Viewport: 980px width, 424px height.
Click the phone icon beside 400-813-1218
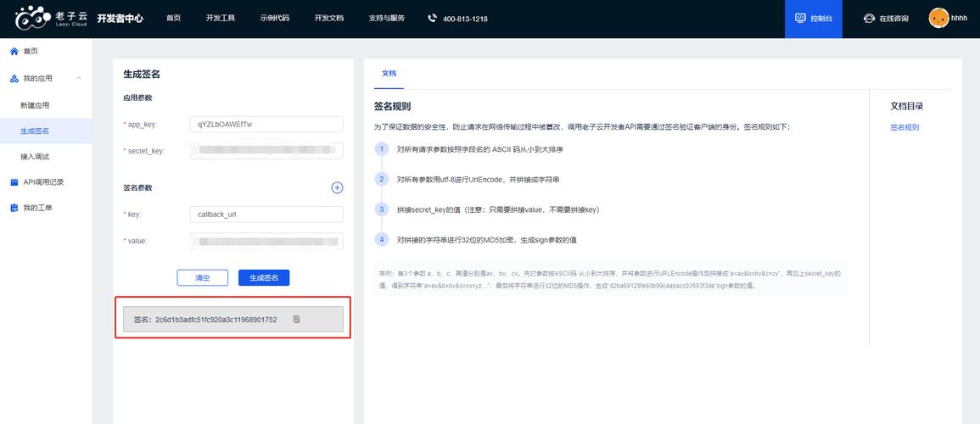coord(433,18)
